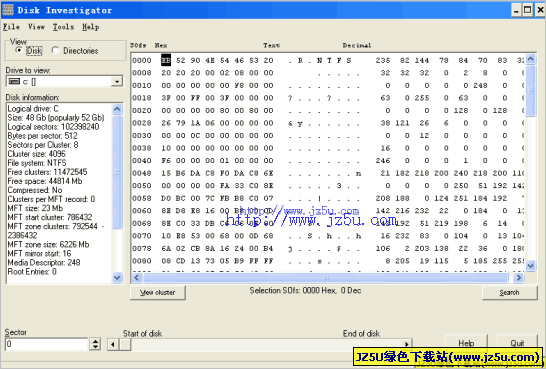546x369 pixels.
Task: Click the Help button at bottom
Action: click(466, 343)
